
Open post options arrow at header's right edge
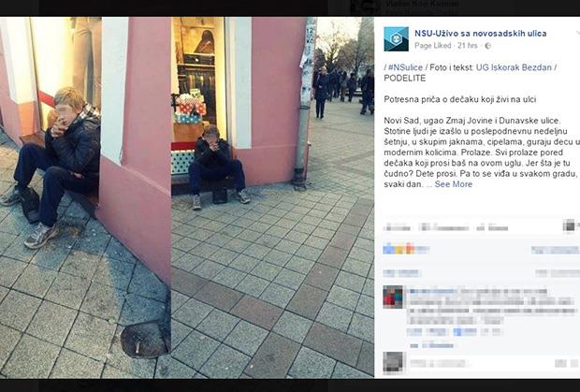[x=578, y=34]
